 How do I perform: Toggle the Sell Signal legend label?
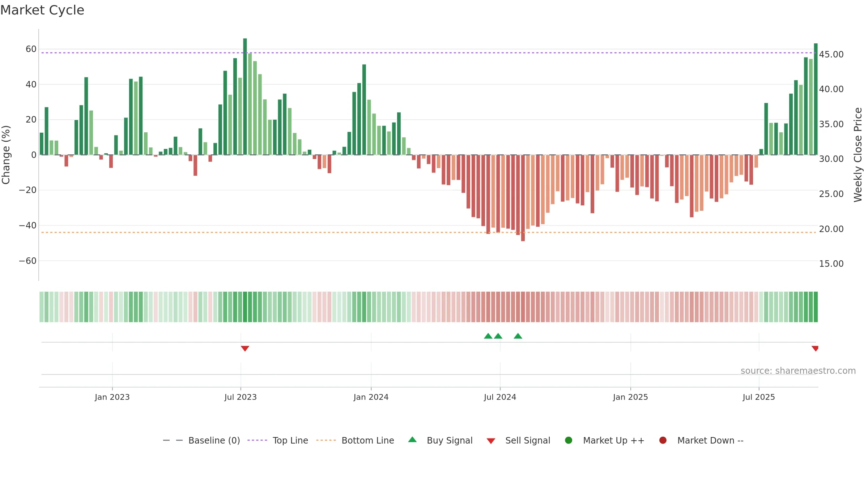[528, 441]
